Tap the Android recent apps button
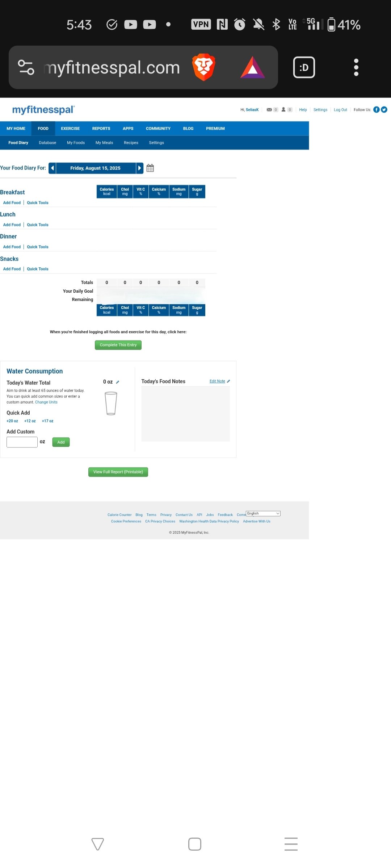 [x=291, y=844]
